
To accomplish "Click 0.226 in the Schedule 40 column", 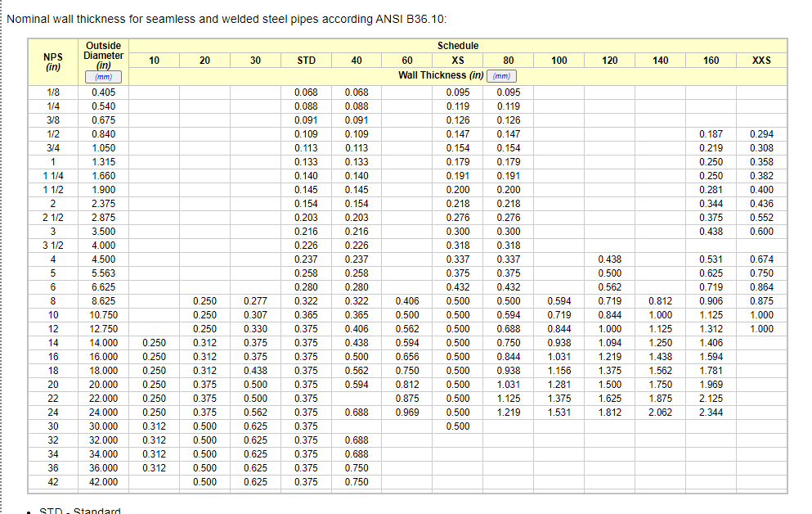I will (357, 246).
